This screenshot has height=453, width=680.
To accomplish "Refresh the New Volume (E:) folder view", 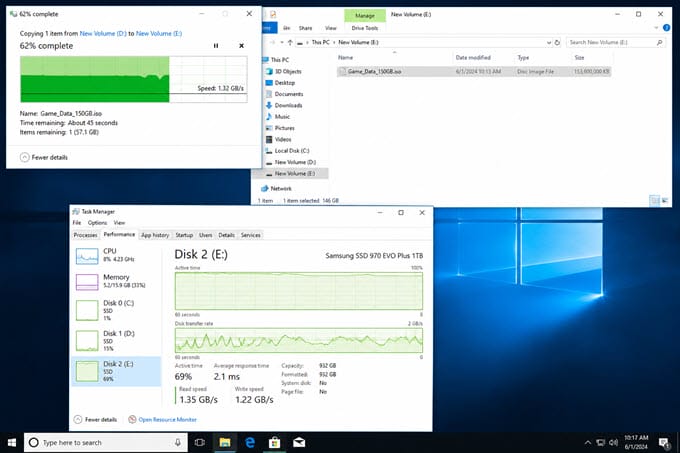I will click(x=557, y=42).
